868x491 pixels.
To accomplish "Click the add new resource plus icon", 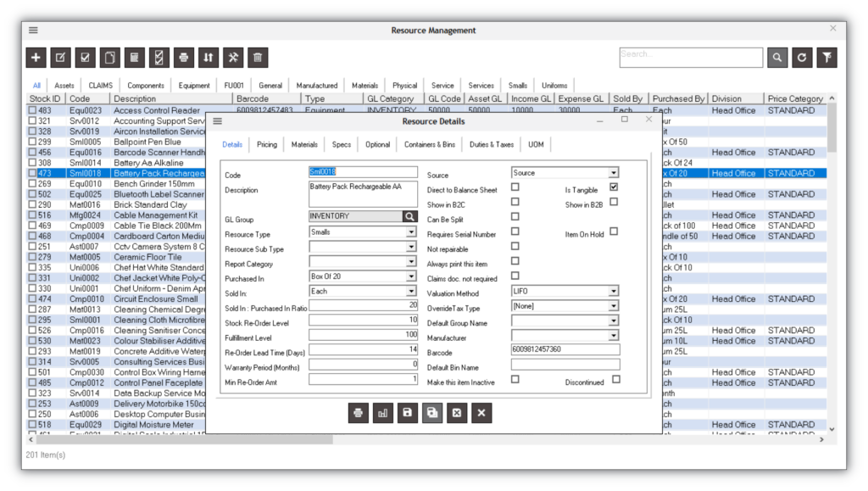I will point(36,58).
